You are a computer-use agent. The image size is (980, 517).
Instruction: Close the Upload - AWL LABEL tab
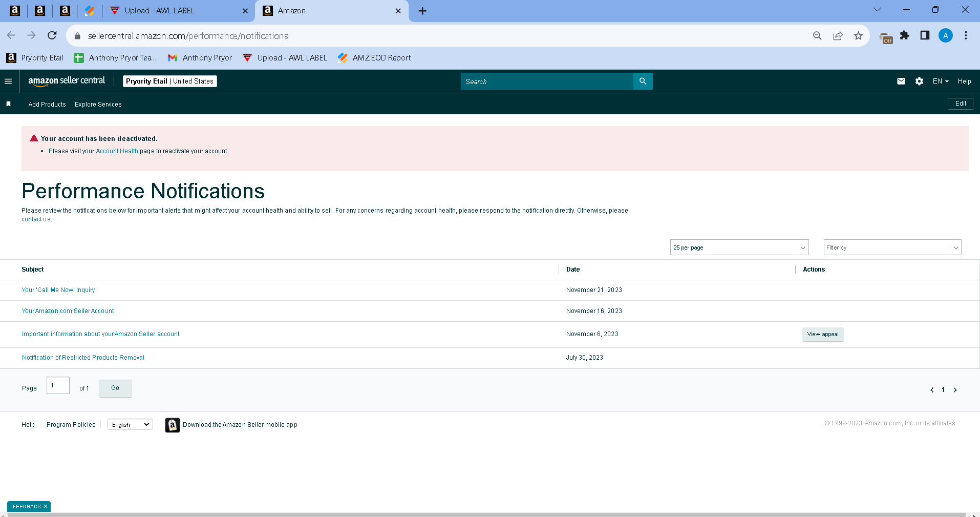click(x=245, y=11)
